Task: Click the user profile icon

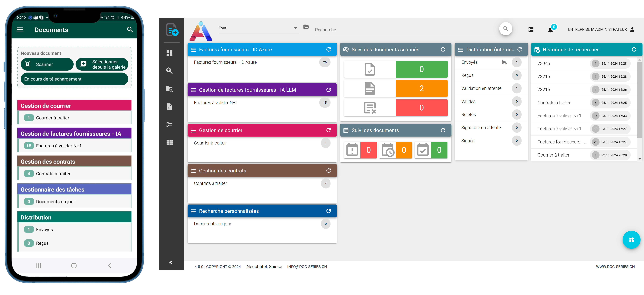Action: 632,29
